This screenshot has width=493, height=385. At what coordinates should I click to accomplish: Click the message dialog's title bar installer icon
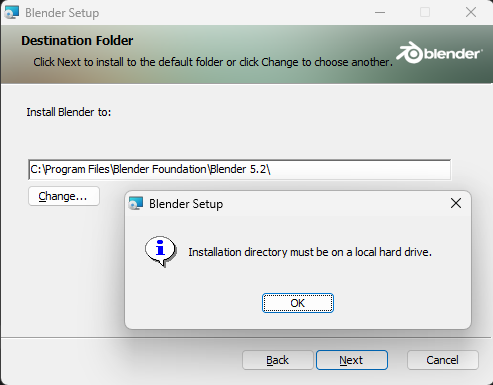(x=136, y=203)
